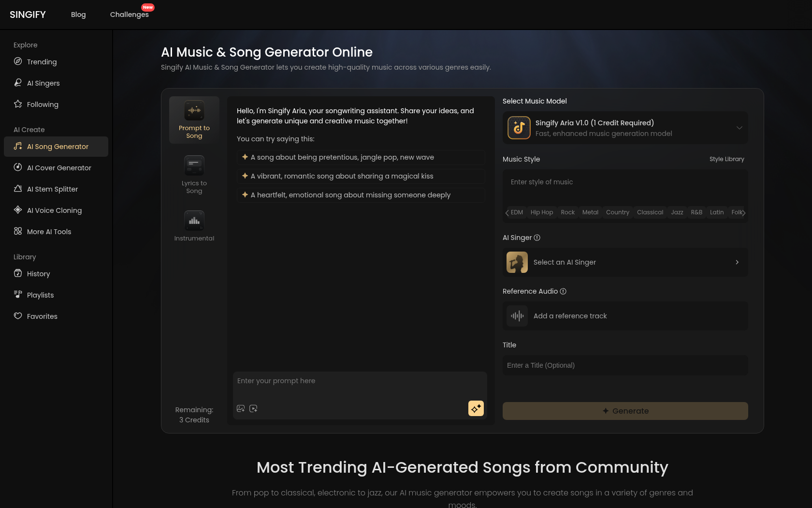812x508 pixels.
Task: Select the Instrumental mode icon
Action: (x=194, y=221)
